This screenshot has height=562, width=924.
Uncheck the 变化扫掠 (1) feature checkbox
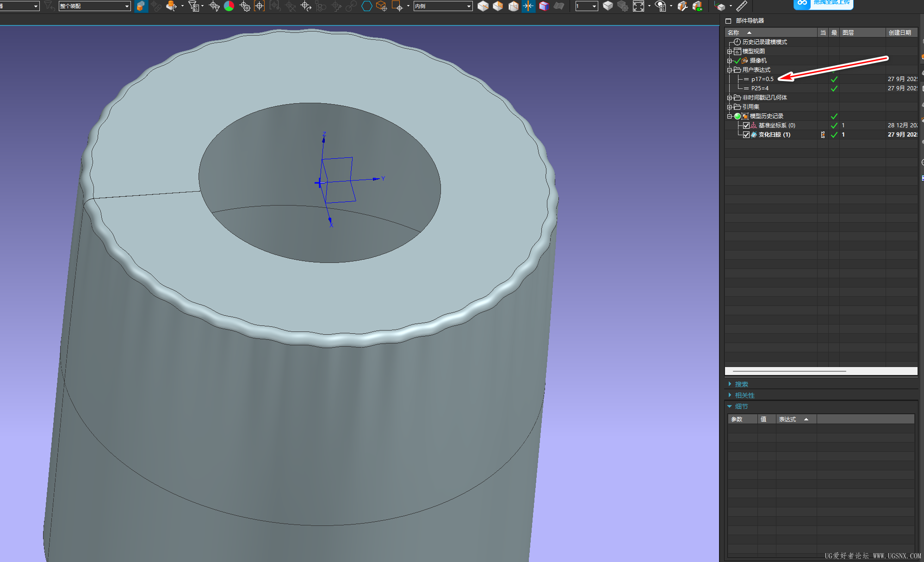[746, 135]
